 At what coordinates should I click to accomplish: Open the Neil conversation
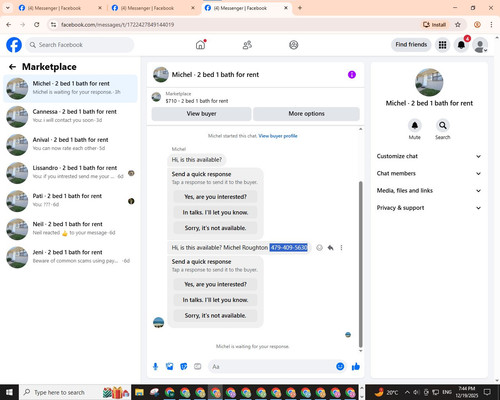tap(70, 229)
